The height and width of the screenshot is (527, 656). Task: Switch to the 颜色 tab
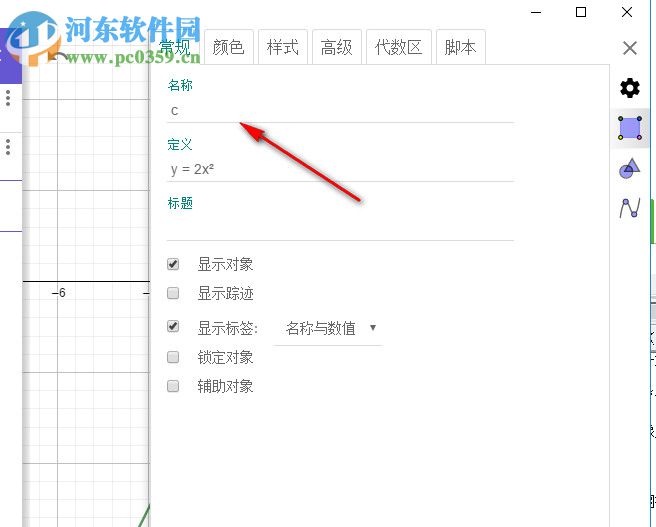[x=228, y=47]
